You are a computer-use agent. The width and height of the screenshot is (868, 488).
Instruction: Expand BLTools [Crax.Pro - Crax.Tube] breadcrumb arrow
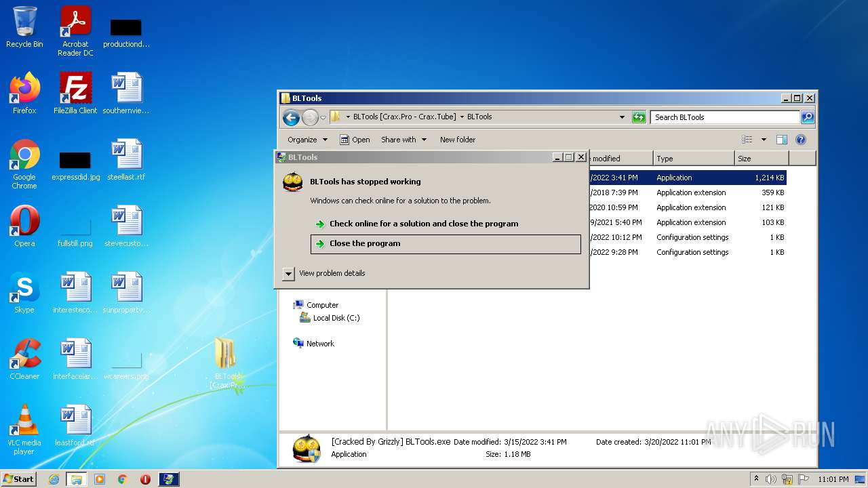tap(462, 117)
